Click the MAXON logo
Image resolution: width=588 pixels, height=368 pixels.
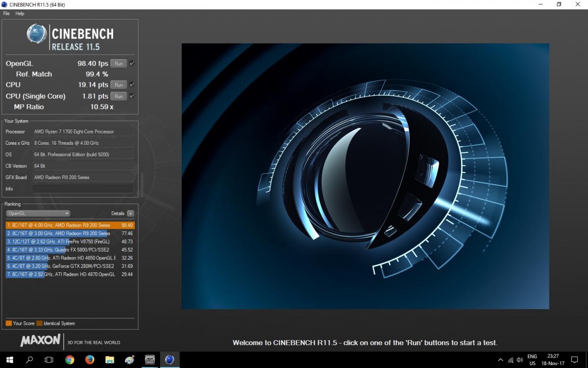41,340
